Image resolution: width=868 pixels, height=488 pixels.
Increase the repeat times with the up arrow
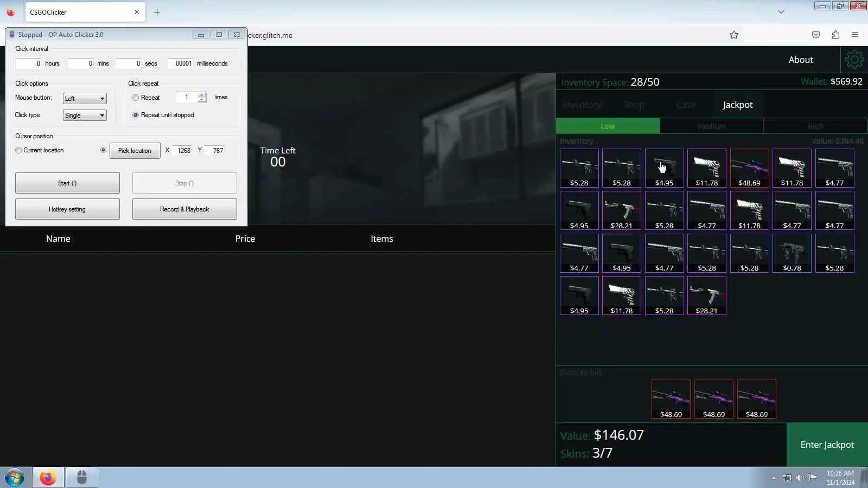pos(202,95)
